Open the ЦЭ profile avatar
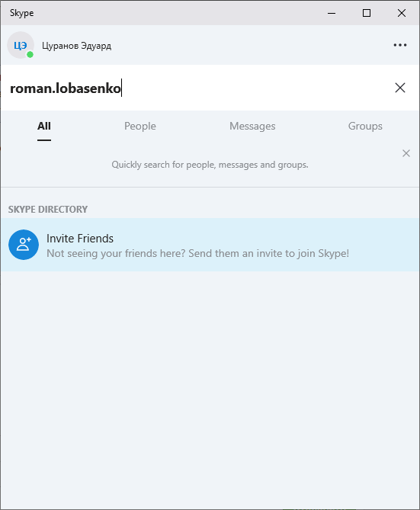420x510 pixels. [x=21, y=45]
